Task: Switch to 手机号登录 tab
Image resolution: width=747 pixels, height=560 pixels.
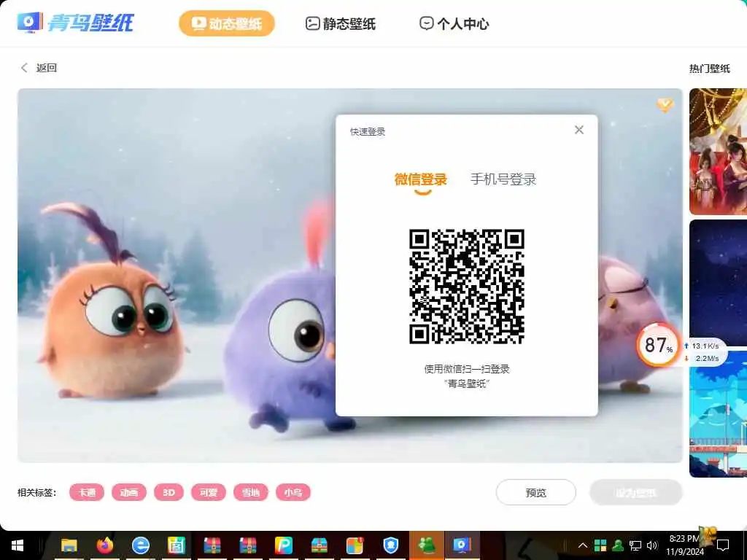Action: click(503, 179)
